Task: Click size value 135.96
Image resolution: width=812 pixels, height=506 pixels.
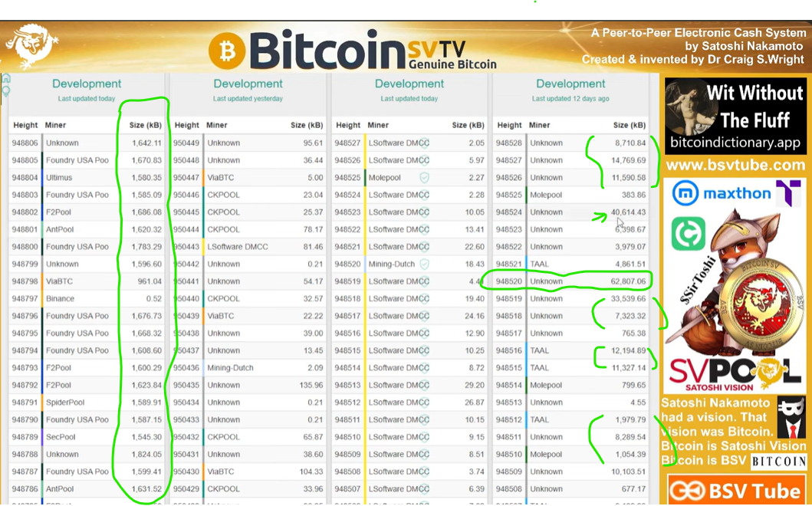Action: point(311,386)
